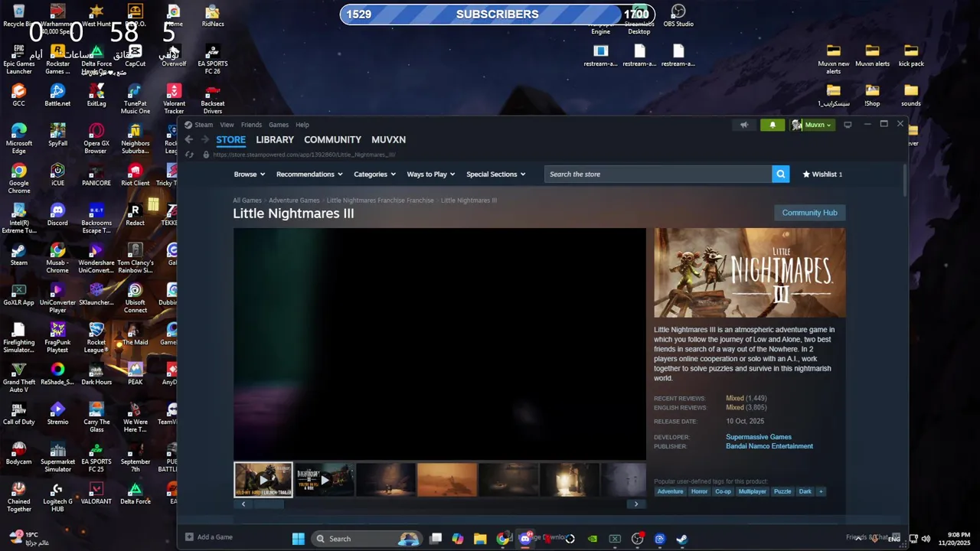Screen dimensions: 980x551
Task: Expand the Browse store menu
Action: pos(249,174)
